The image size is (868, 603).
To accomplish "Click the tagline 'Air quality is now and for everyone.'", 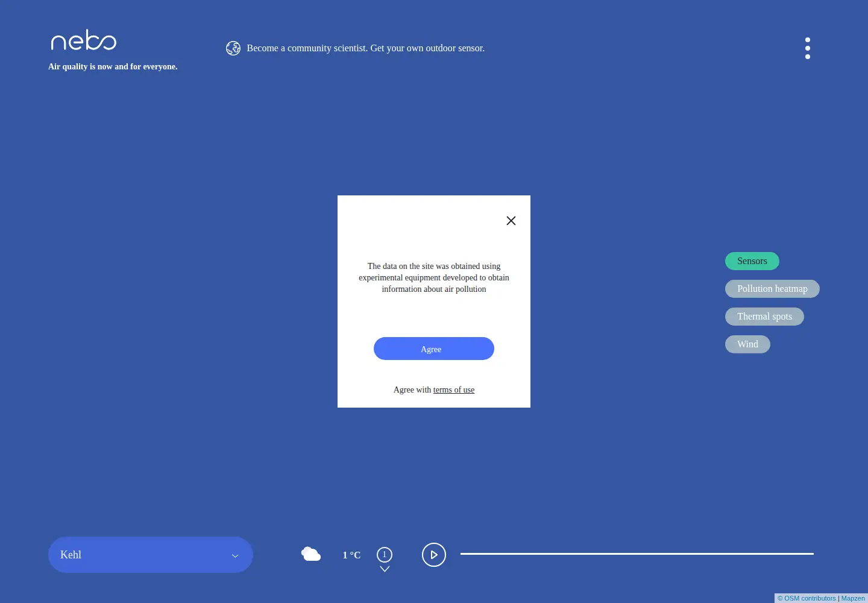I will coord(113,67).
